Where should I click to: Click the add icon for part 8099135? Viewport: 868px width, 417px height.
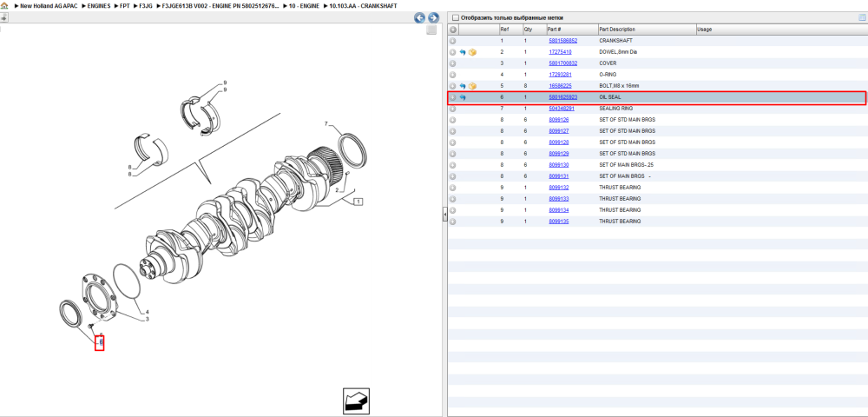coord(453,221)
